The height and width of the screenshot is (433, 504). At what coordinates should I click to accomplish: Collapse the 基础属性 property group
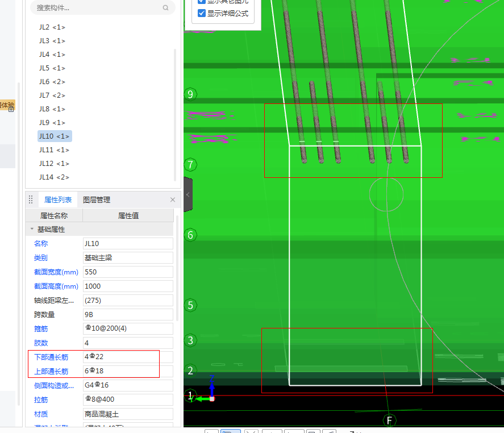[32, 230]
